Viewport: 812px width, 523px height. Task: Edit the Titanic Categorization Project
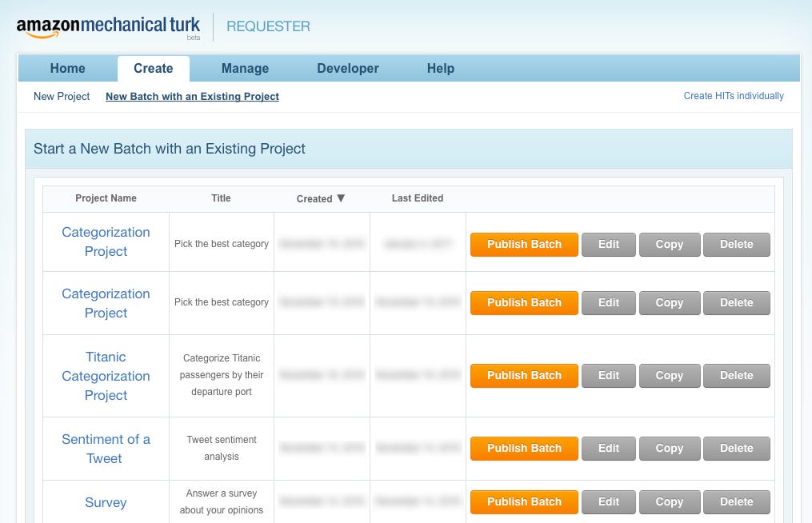(608, 375)
